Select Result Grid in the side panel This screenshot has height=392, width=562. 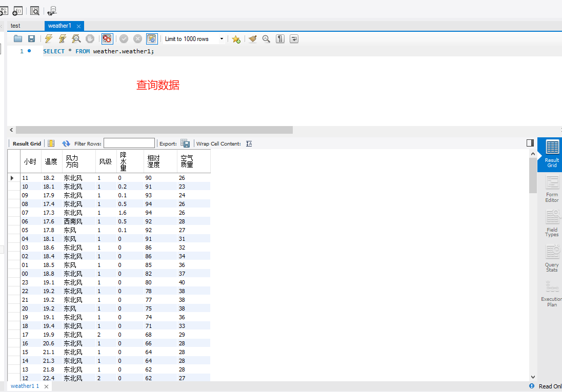pos(552,154)
